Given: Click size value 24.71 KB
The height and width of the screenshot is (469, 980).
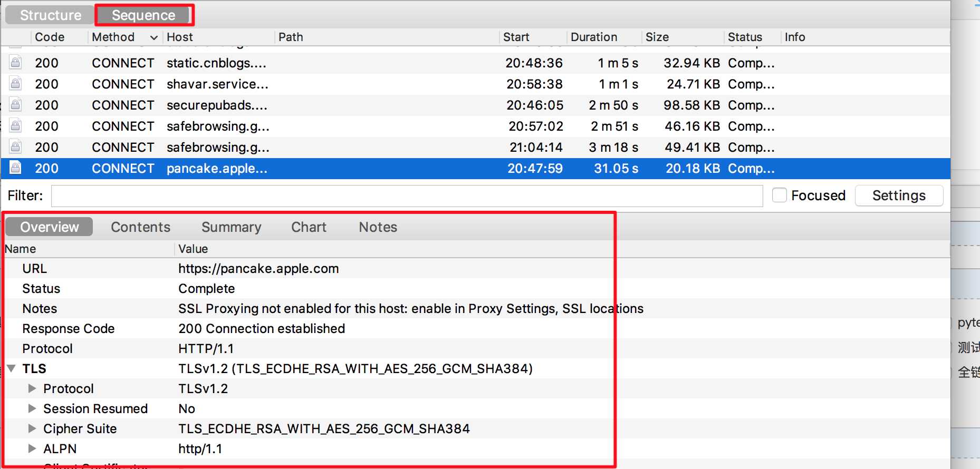Looking at the screenshot, I should pos(694,84).
